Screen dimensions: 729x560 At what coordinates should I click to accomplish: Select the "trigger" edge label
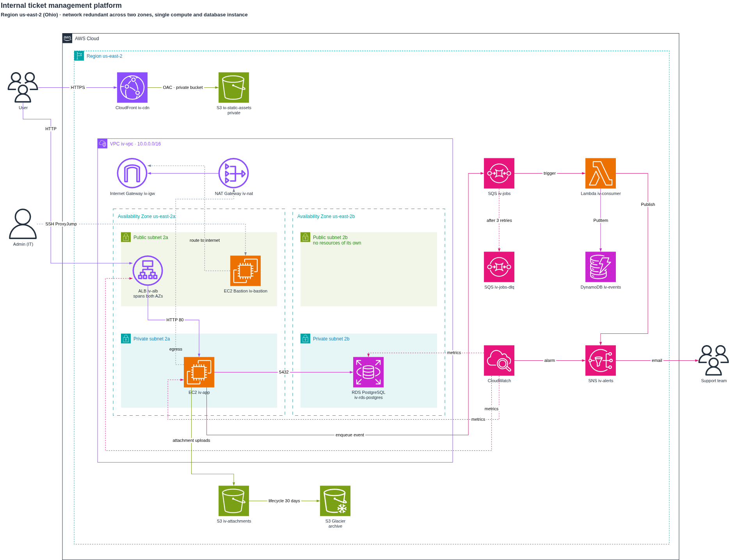pyautogui.click(x=549, y=173)
